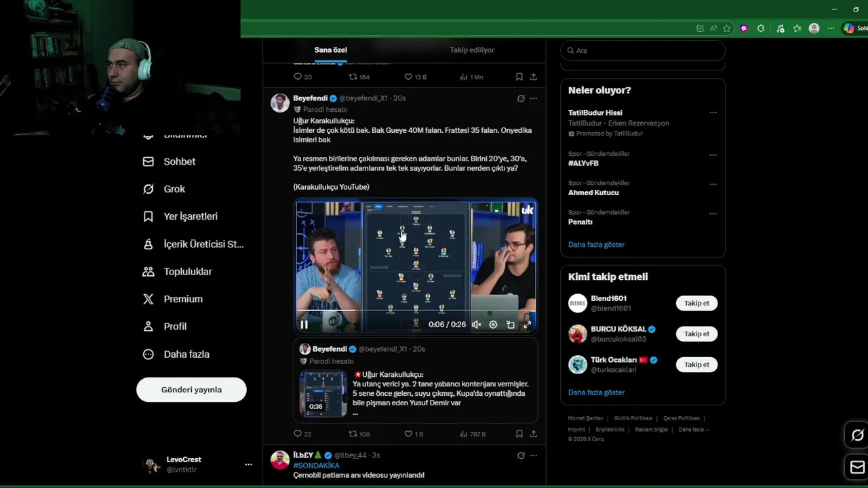Pause the Karakullukçu video
This screenshot has height=488, width=868.
click(304, 325)
